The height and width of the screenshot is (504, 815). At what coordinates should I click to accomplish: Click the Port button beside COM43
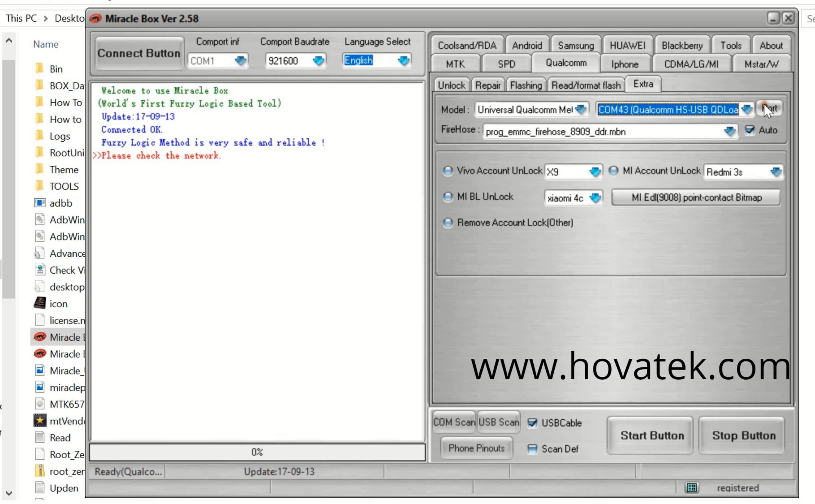(769, 109)
